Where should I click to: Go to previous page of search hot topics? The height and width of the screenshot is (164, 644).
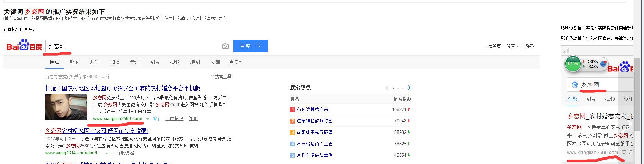click(x=387, y=88)
